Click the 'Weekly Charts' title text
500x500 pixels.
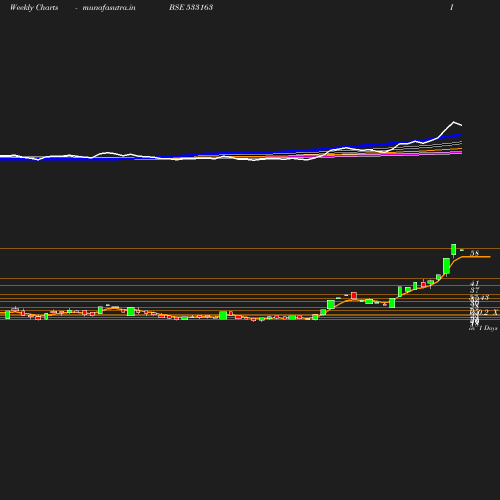pyautogui.click(x=34, y=7)
